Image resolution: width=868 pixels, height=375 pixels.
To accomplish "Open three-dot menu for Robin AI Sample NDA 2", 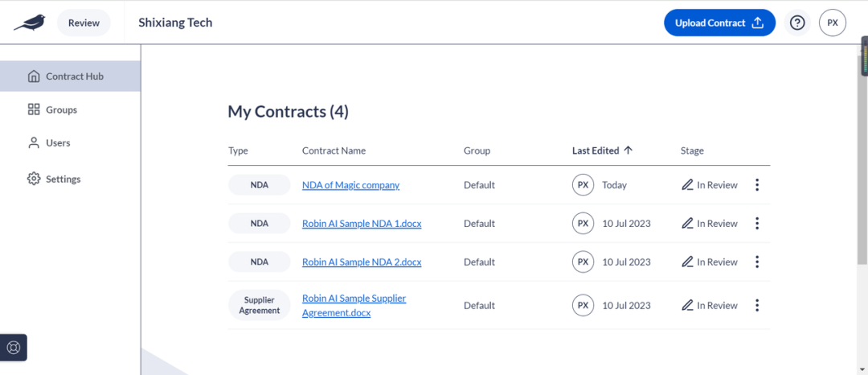I will (757, 262).
